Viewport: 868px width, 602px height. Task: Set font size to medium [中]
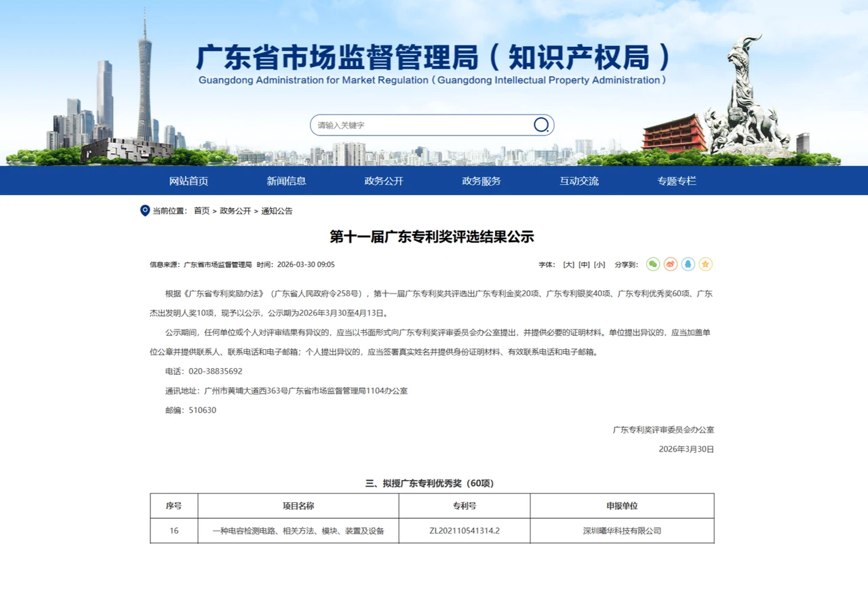(585, 264)
